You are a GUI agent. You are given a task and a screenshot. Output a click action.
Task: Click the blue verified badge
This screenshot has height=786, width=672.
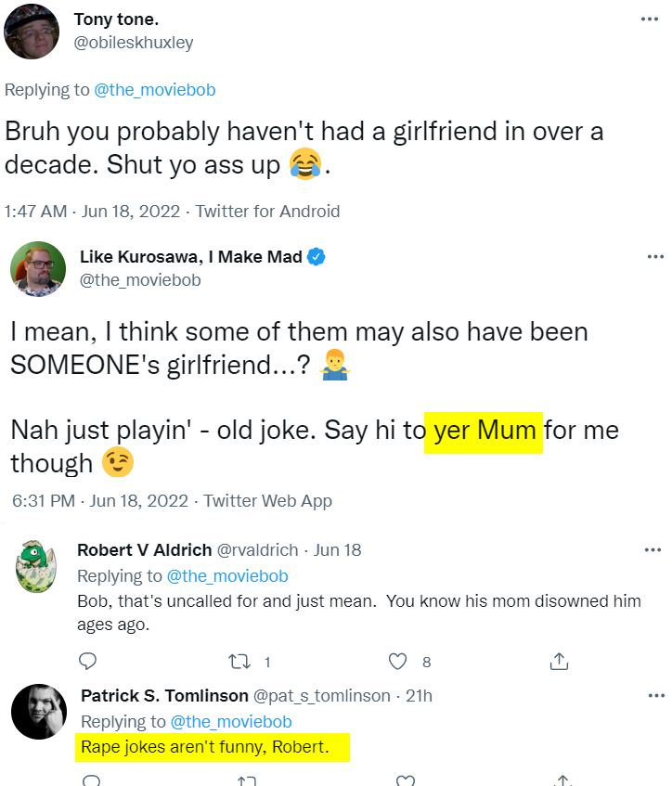click(316, 257)
